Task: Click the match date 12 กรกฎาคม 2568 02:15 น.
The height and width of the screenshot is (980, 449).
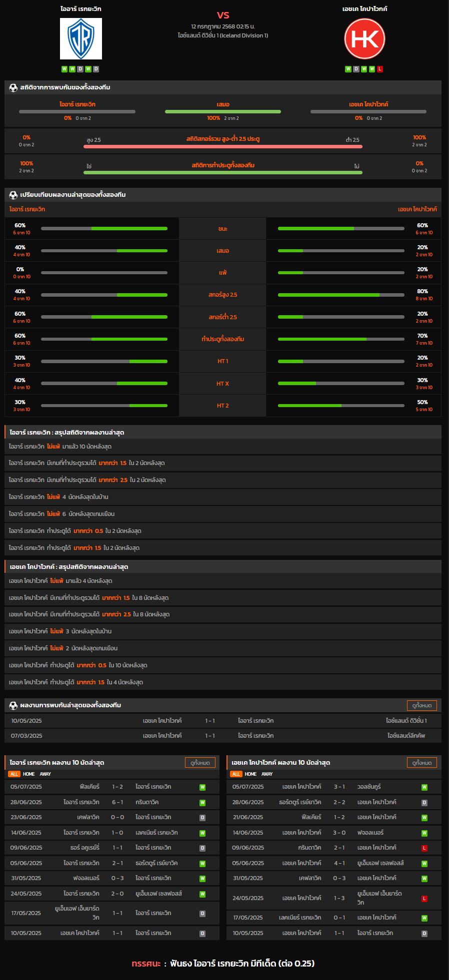Action: tap(223, 26)
